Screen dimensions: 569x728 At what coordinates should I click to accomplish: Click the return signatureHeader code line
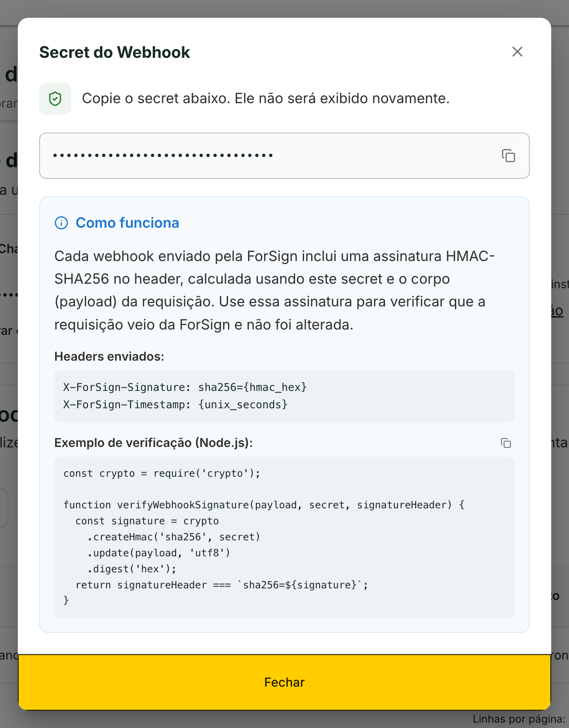click(x=222, y=585)
